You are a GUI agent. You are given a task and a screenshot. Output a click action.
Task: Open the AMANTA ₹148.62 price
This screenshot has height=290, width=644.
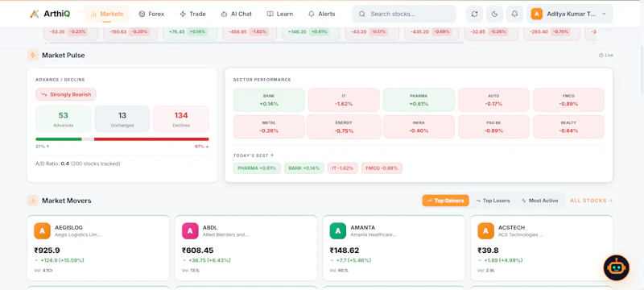(x=345, y=251)
